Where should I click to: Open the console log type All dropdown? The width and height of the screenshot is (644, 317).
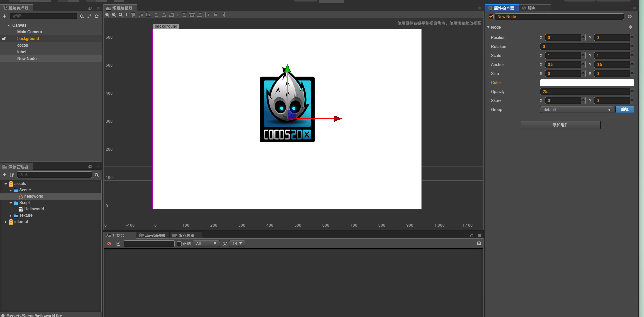tap(206, 244)
